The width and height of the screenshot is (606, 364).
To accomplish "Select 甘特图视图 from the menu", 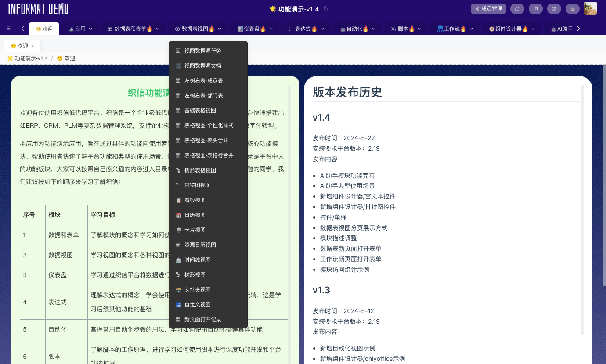I will point(197,185).
